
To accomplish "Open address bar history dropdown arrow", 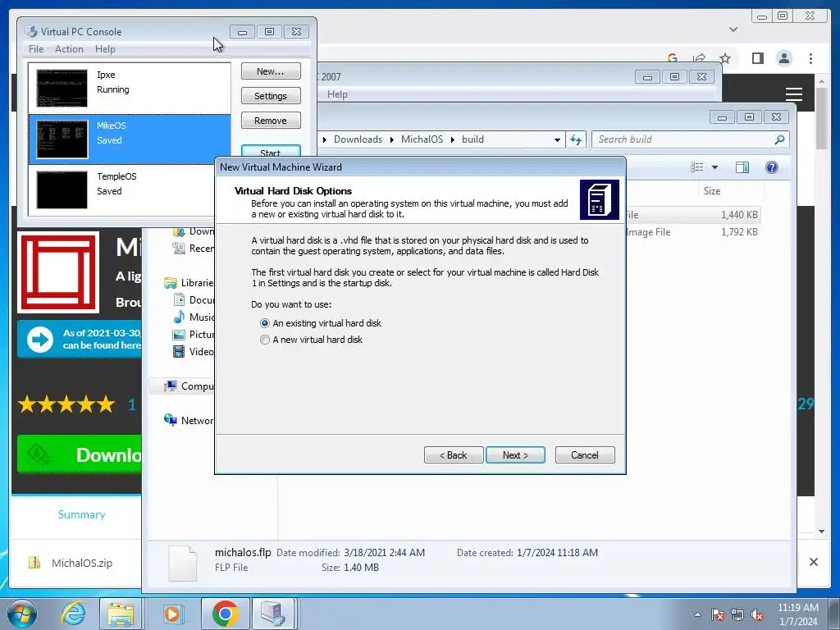I will (557, 139).
